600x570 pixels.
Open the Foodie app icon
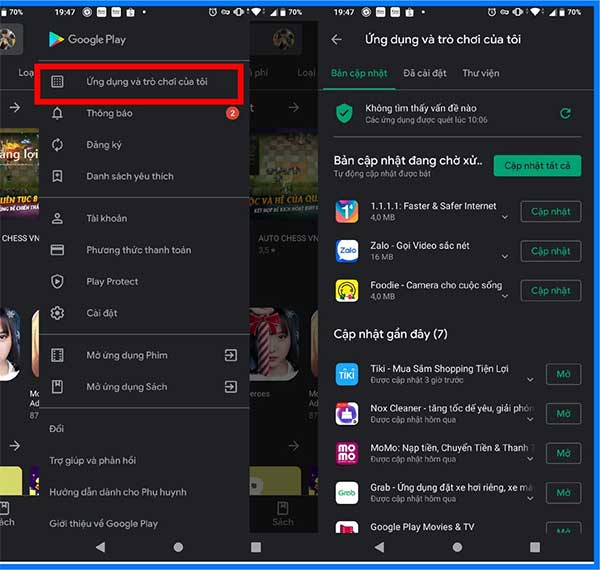(347, 291)
